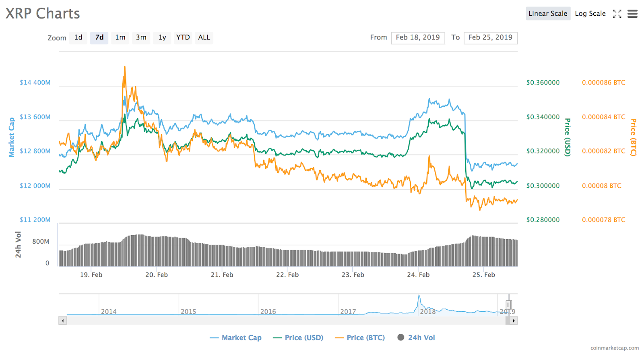Viewport: 644px width, 354px height.
Task: Click the 2016 label in navigator
Action: tap(268, 312)
